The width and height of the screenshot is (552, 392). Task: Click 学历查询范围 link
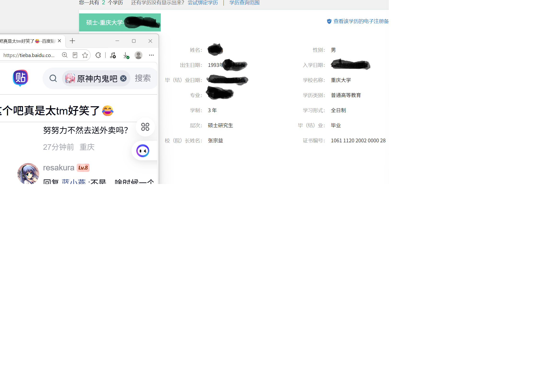(245, 3)
